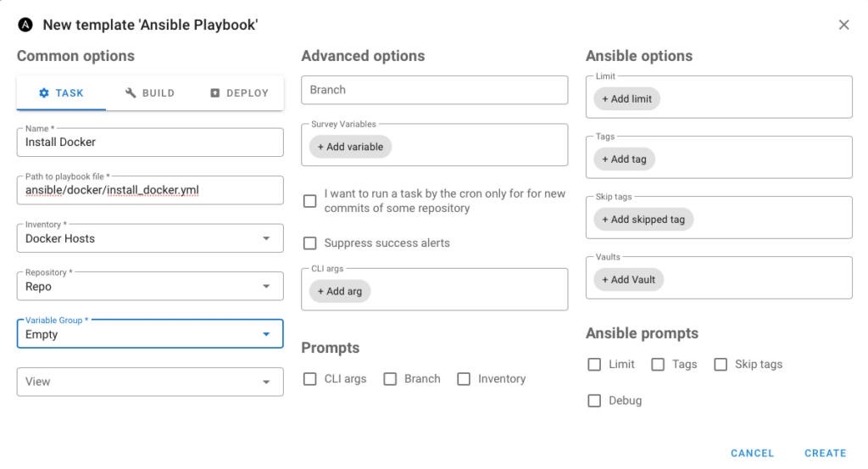Click the Ansible logo icon in dialog header
This screenshot has width=868, height=469.
click(25, 25)
